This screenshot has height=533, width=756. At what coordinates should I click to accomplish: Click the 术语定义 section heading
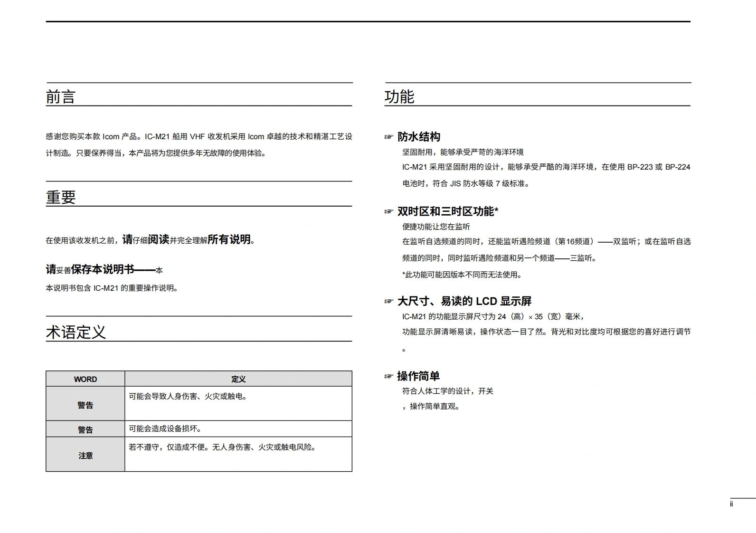pyautogui.click(x=76, y=332)
